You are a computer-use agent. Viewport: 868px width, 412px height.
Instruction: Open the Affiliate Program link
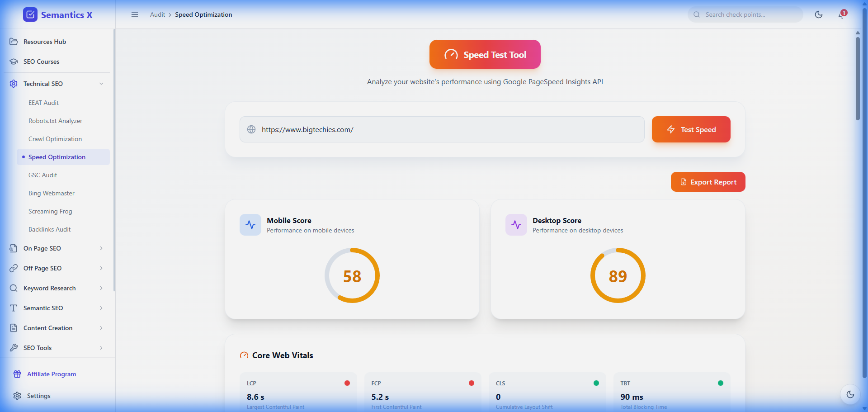[x=52, y=374]
